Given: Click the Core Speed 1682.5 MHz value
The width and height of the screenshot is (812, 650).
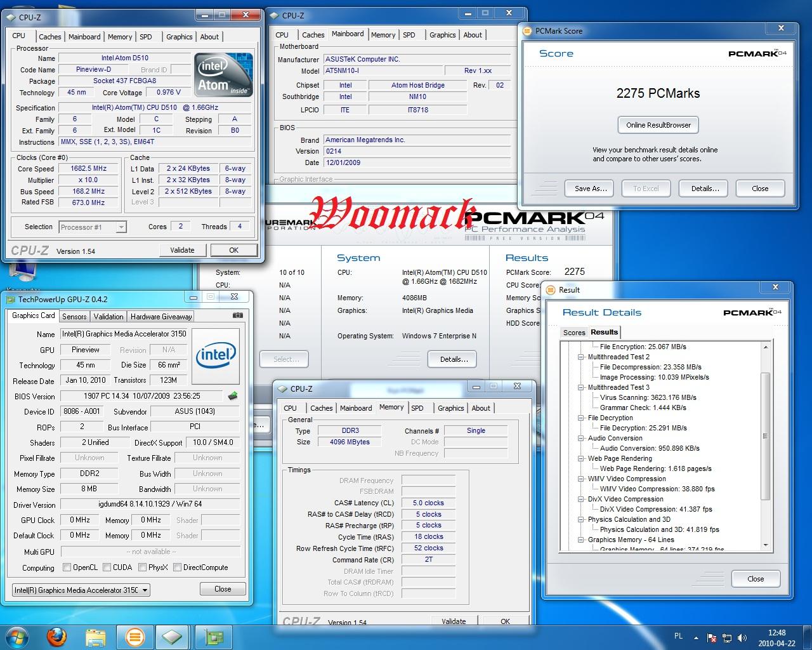Looking at the screenshot, I should point(88,169).
